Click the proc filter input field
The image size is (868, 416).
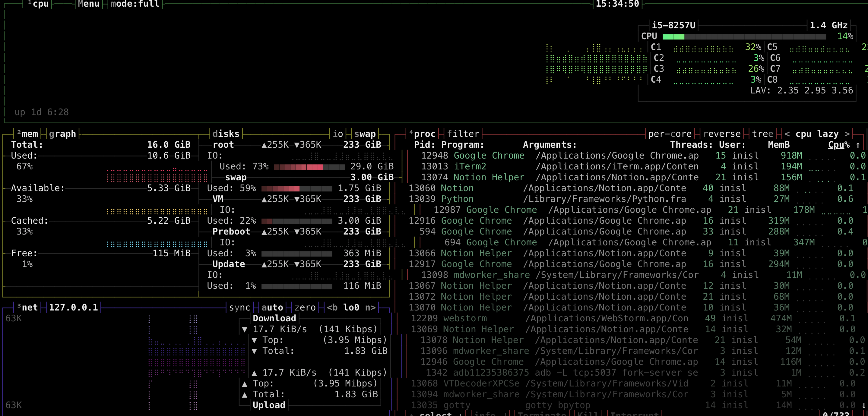point(463,134)
